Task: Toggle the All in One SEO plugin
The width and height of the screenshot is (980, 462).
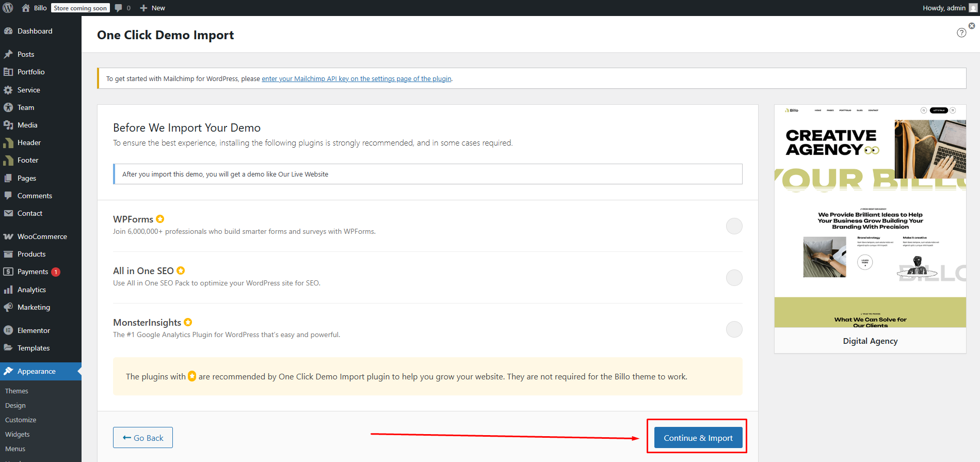Action: 734,278
